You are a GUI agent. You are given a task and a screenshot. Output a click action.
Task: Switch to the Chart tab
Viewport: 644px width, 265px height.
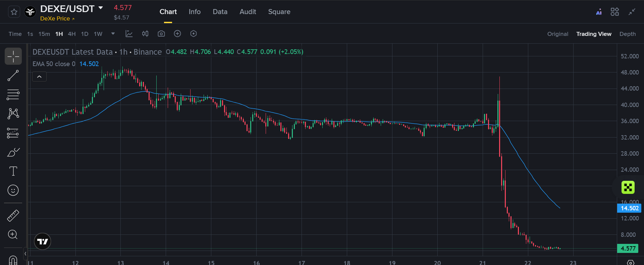[168, 12]
